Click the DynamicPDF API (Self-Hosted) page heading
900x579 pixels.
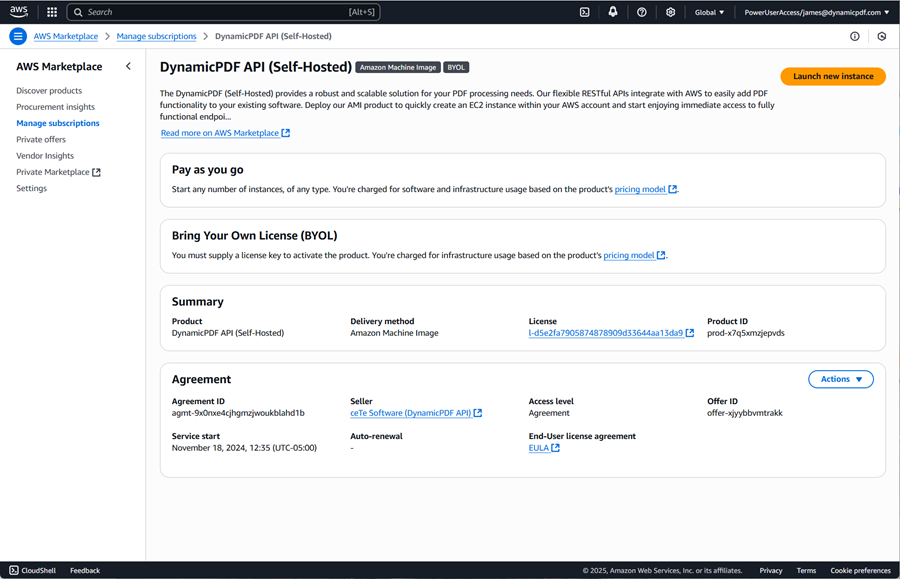255,67
